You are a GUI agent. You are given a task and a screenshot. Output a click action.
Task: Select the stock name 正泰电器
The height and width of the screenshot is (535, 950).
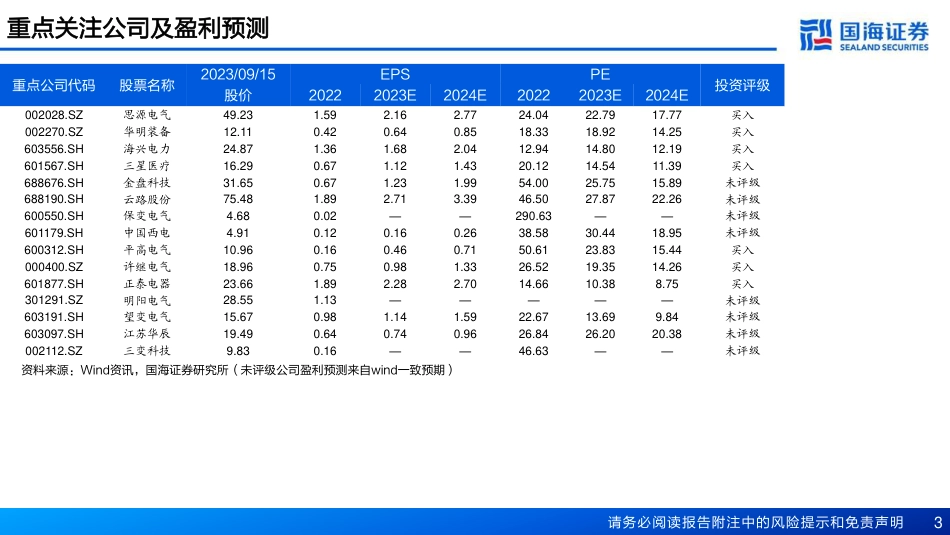(147, 284)
